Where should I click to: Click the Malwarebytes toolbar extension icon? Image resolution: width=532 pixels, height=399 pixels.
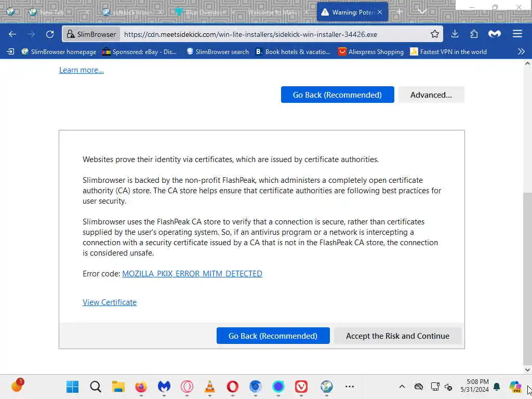coord(495,34)
